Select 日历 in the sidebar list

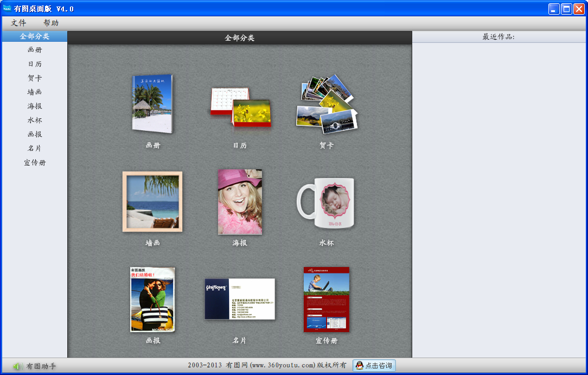click(35, 64)
